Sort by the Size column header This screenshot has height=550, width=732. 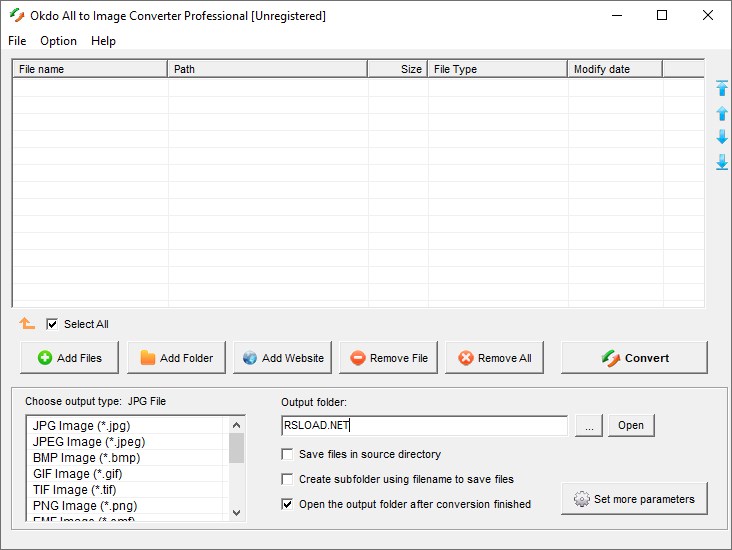point(398,69)
